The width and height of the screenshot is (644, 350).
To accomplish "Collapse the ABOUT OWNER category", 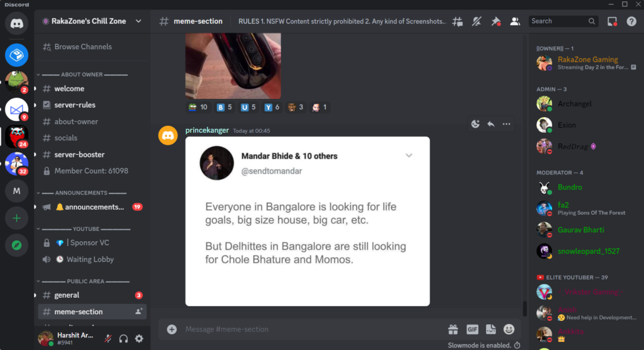I will (82, 74).
